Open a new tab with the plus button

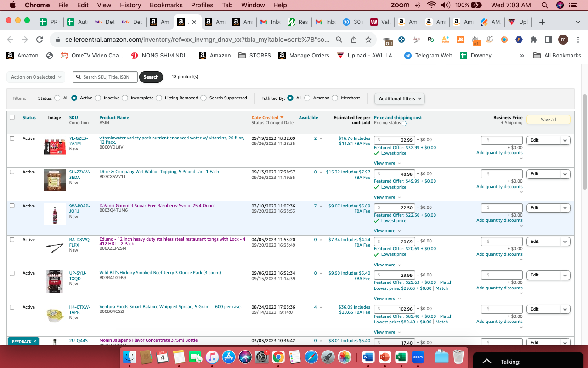(x=542, y=22)
